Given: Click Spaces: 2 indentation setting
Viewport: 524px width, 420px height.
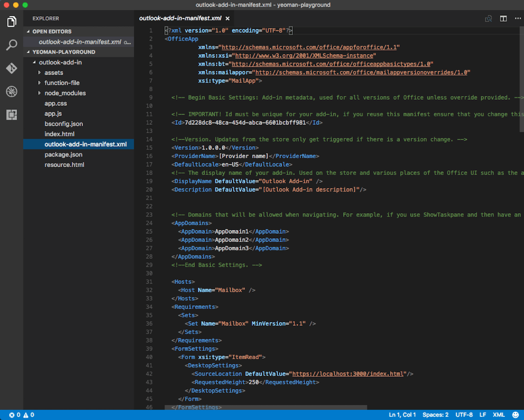Looking at the screenshot, I should click(x=435, y=414).
